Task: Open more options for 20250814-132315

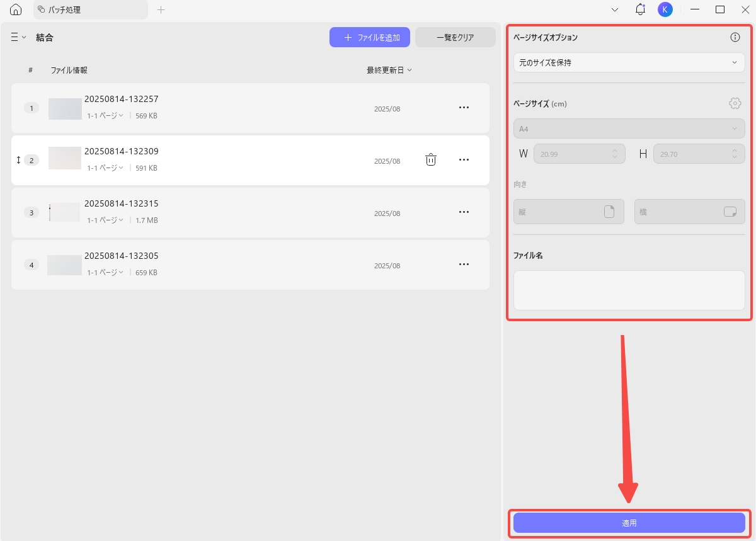Action: pyautogui.click(x=464, y=212)
